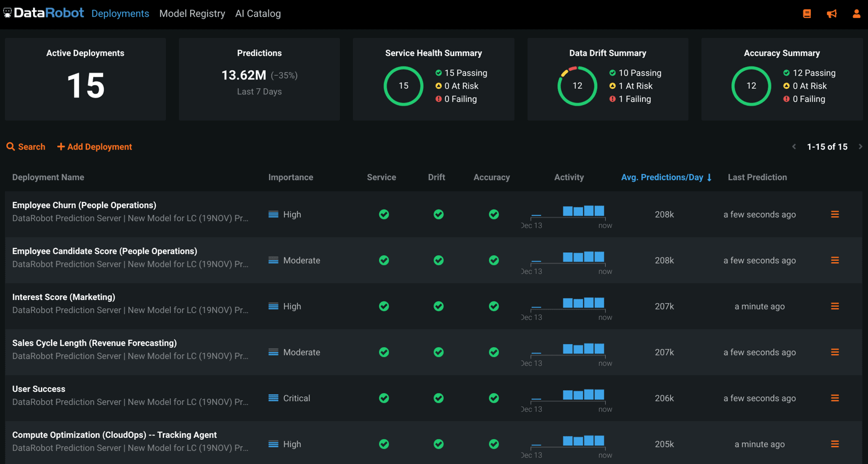The width and height of the screenshot is (868, 464).
Task: Click Accuracy check for User Success row
Action: tap(494, 398)
